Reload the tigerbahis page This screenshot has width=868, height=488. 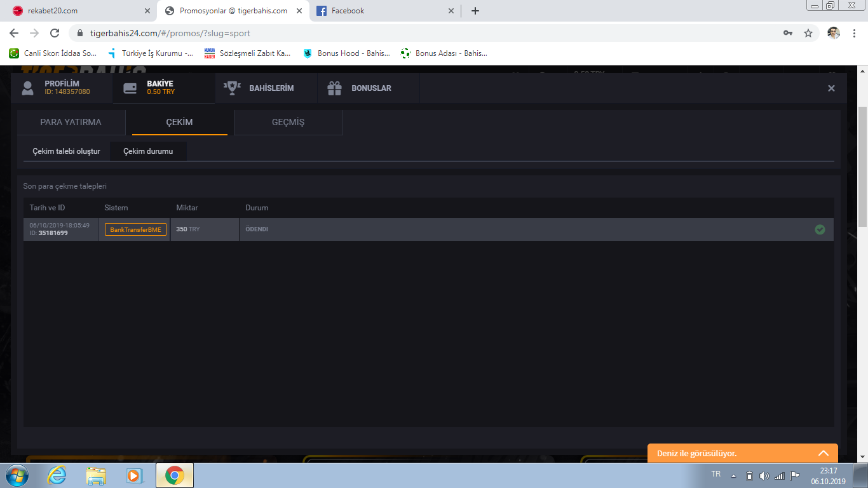point(55,33)
